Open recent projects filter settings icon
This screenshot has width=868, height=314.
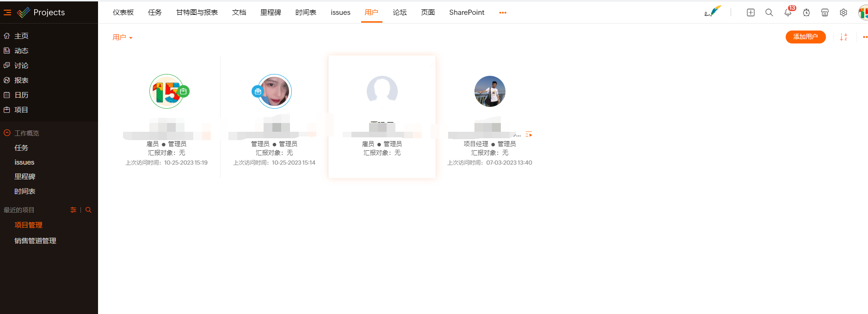[x=73, y=210]
